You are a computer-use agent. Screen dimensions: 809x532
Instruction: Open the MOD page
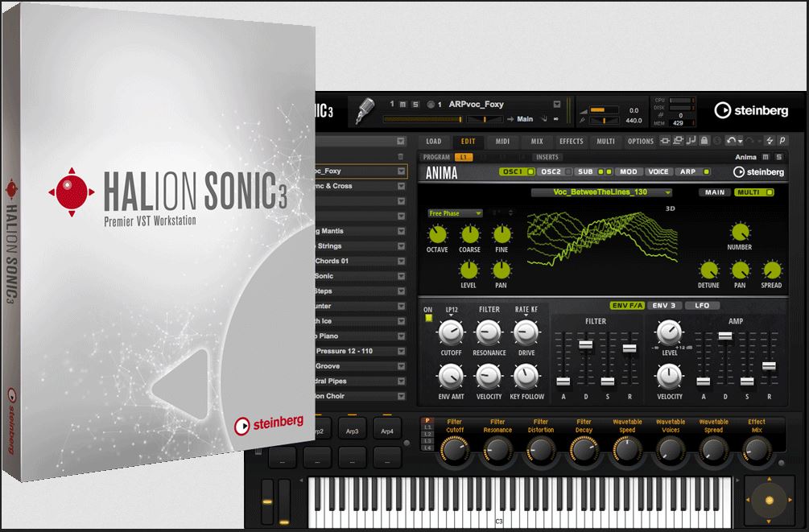(x=628, y=171)
